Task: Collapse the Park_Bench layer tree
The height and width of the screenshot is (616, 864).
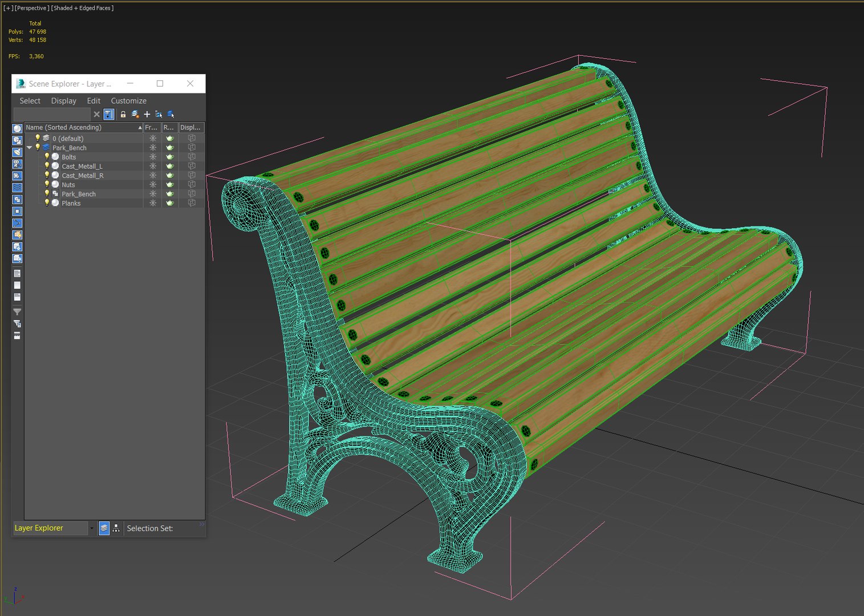Action: click(x=29, y=148)
